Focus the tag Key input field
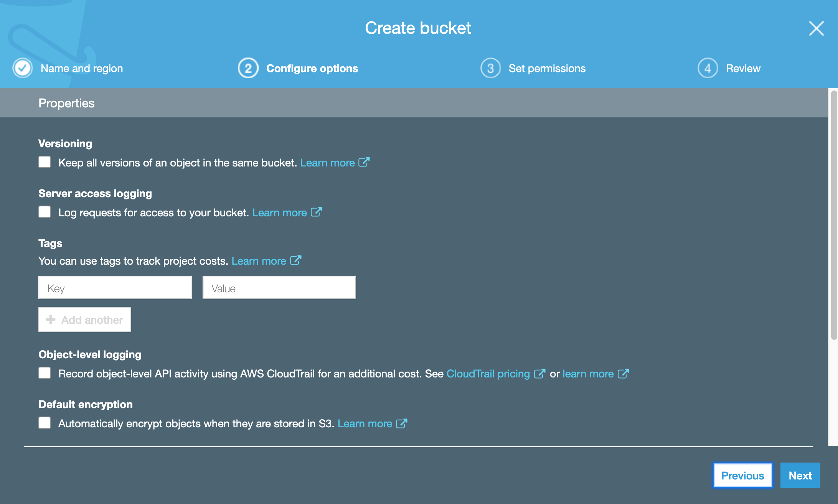Image resolution: width=838 pixels, height=504 pixels. click(x=115, y=288)
